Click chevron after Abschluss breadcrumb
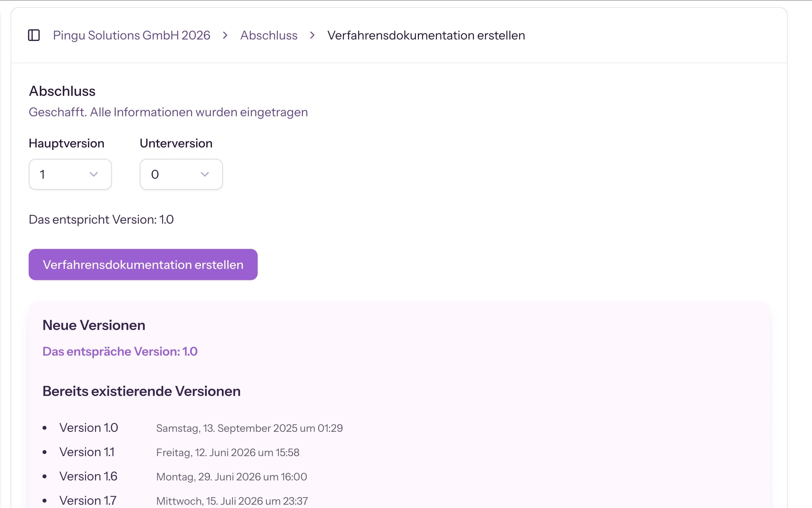This screenshot has width=812, height=508. (312, 35)
